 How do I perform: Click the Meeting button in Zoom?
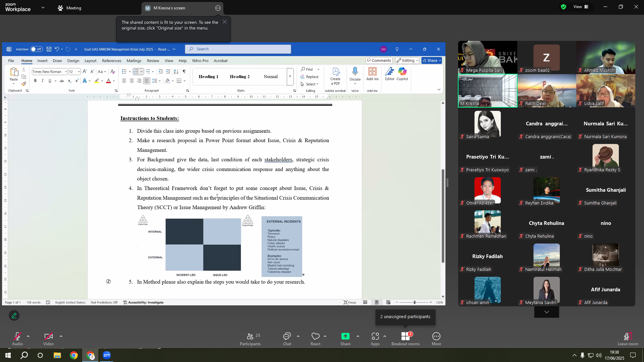(x=69, y=8)
